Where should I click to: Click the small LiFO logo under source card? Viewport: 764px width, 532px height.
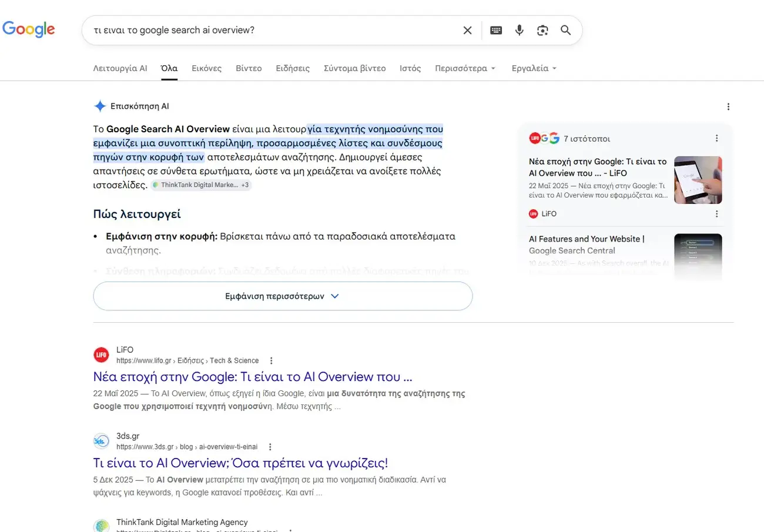[534, 214]
